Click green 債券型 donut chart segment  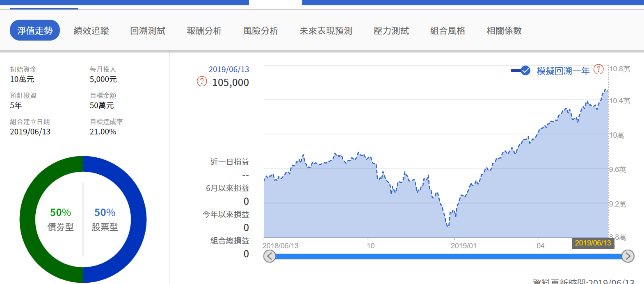pos(29,219)
